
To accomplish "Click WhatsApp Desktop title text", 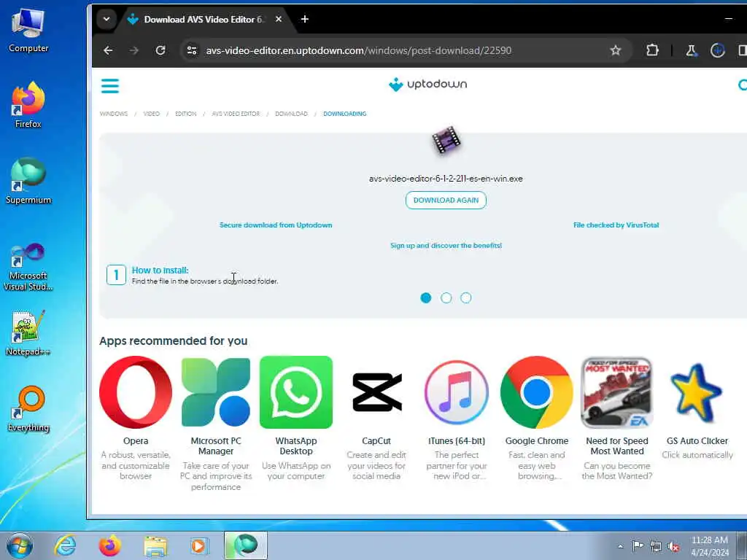I will coord(296,446).
